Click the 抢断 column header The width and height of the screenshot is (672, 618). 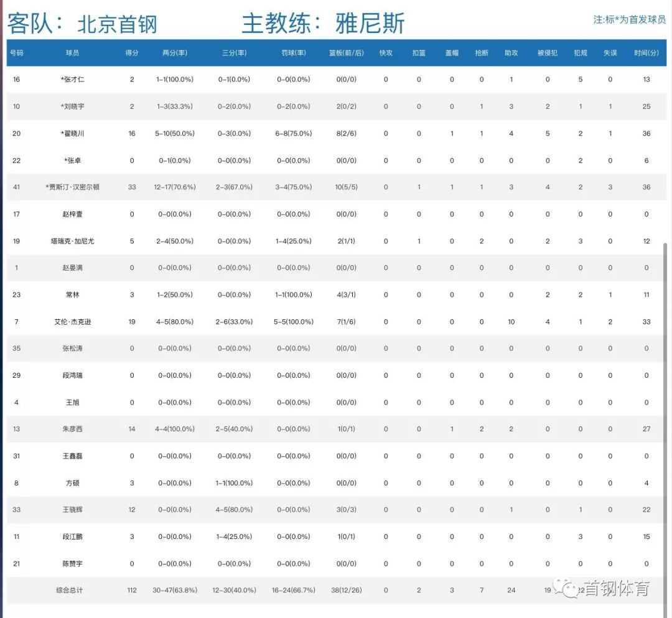click(482, 53)
